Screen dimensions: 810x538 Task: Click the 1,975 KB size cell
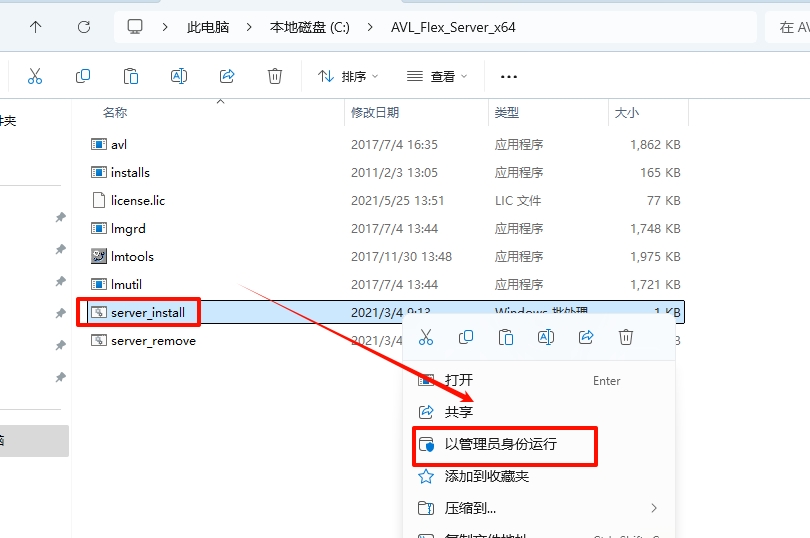point(655,256)
